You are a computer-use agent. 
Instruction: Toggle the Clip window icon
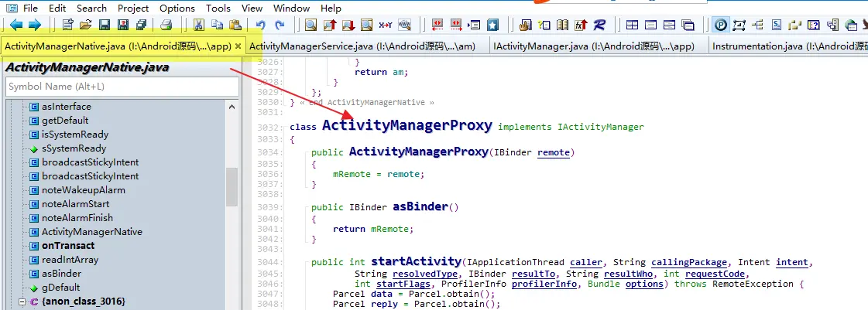[x=794, y=24]
